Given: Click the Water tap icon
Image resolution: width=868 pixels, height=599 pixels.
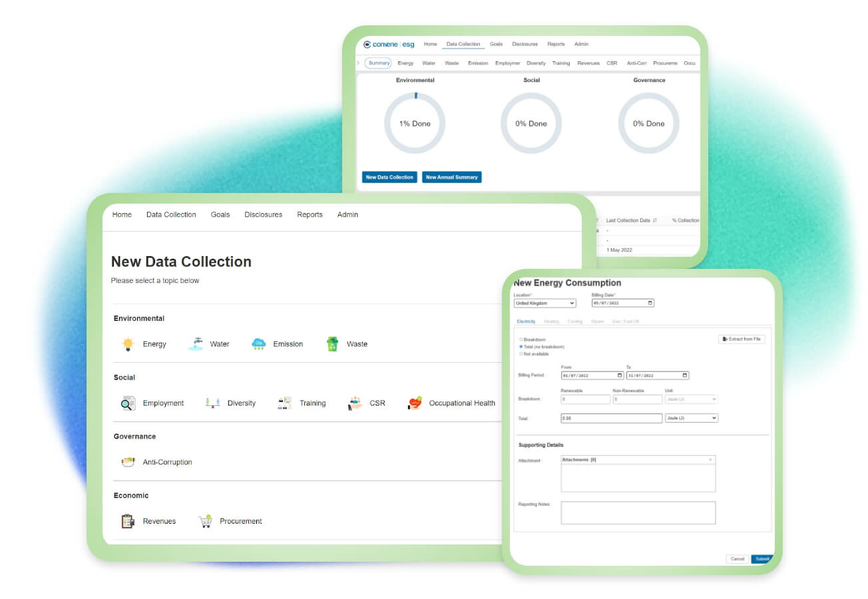Looking at the screenshot, I should click(195, 344).
